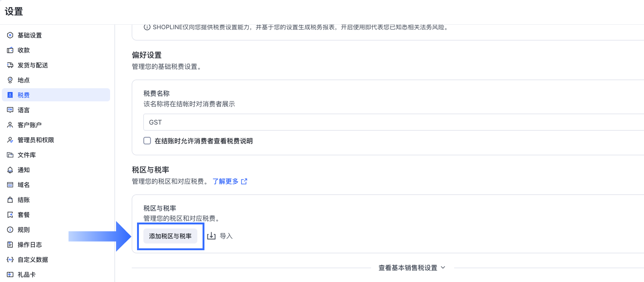The height and width of the screenshot is (282, 644).
Task: Open 操作日志 in sidebar
Action: 30,245
